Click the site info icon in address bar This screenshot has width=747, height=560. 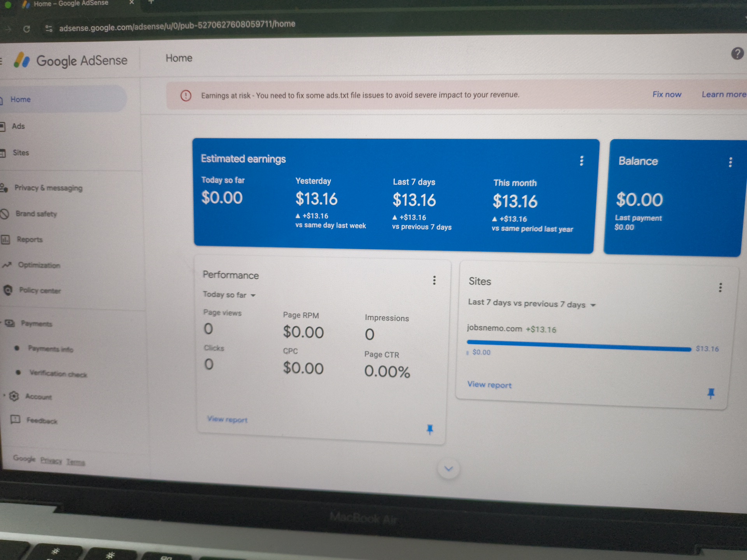(49, 28)
